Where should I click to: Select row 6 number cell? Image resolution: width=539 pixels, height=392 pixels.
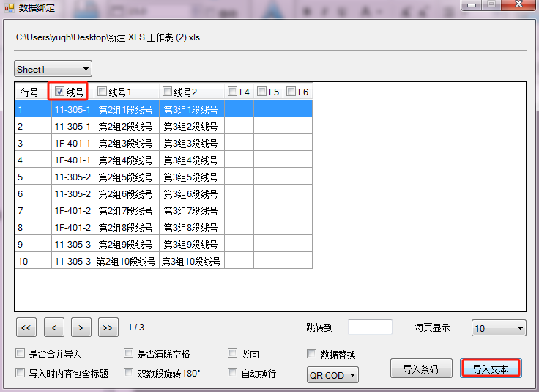click(34, 193)
